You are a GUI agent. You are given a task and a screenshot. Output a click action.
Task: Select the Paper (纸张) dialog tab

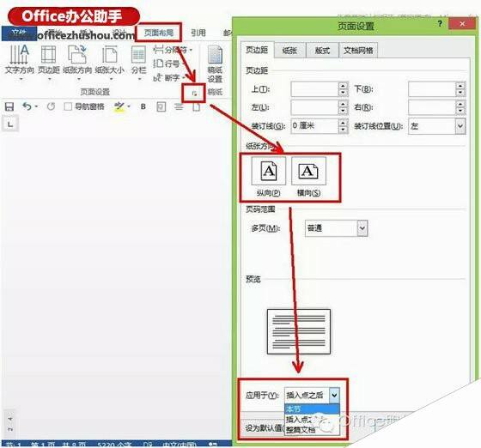(289, 51)
